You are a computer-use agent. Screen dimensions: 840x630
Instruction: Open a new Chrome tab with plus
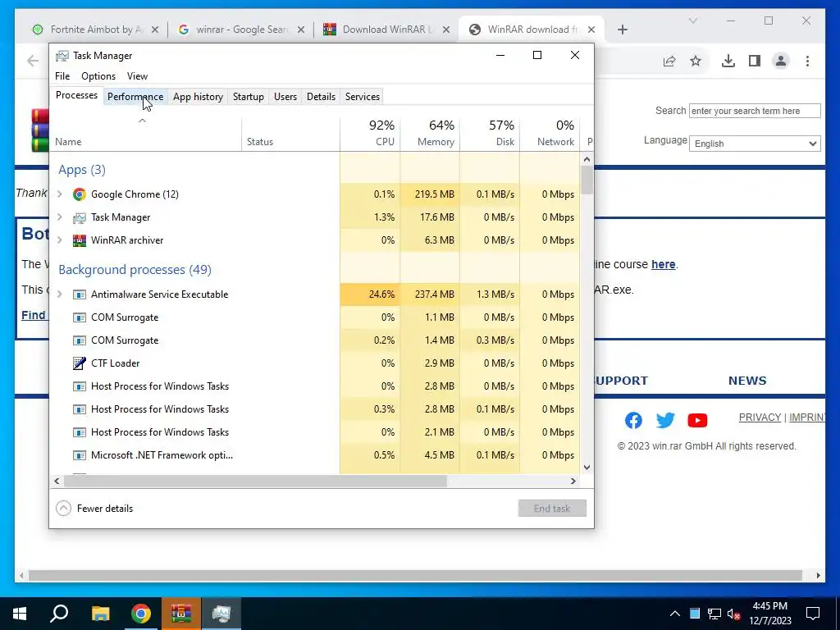pos(623,30)
